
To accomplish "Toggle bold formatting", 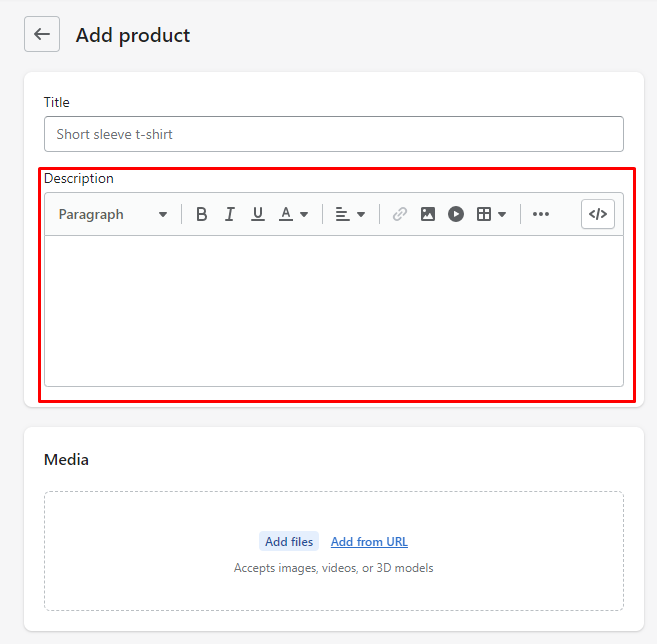I will coord(202,215).
